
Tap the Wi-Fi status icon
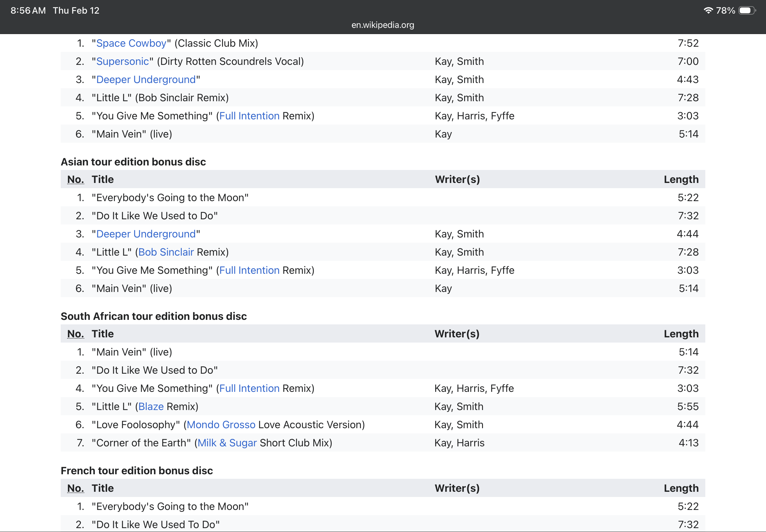708,10
